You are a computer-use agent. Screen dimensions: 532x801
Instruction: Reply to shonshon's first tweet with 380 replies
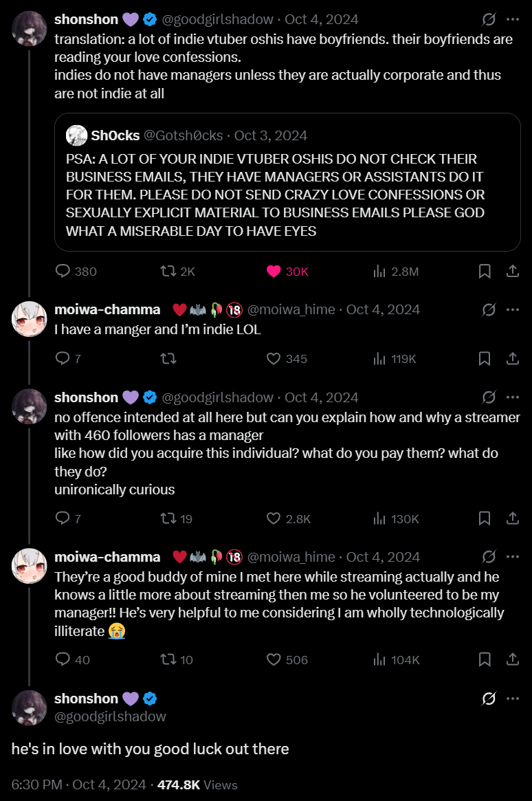(x=63, y=271)
